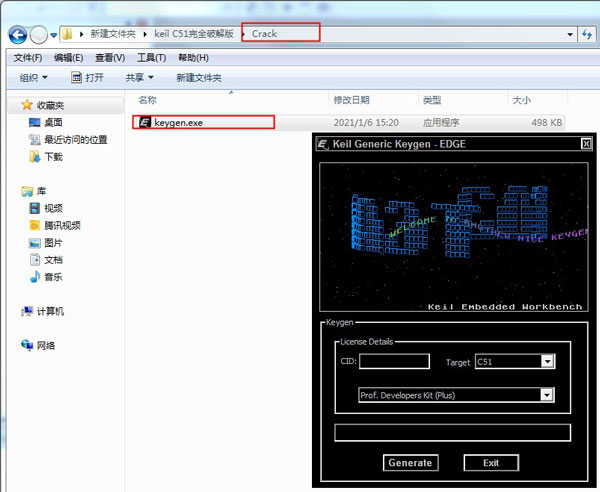Expand the Target dropdown showing C51
600x492 pixels.
point(547,362)
